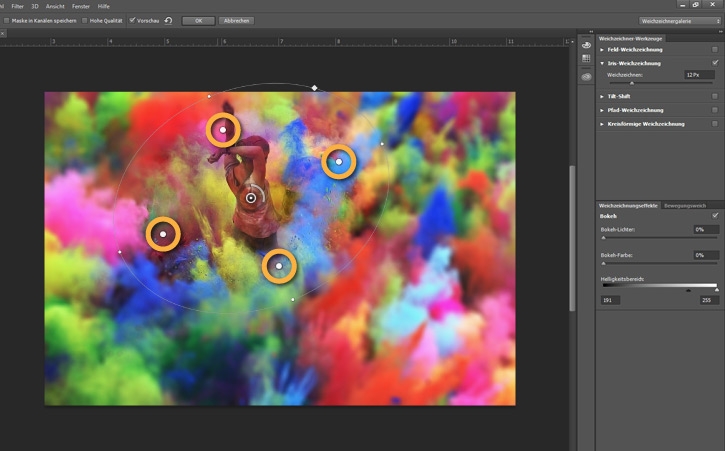The image size is (725, 451).
Task: Click the left orange-circled feather handle
Action: point(163,234)
